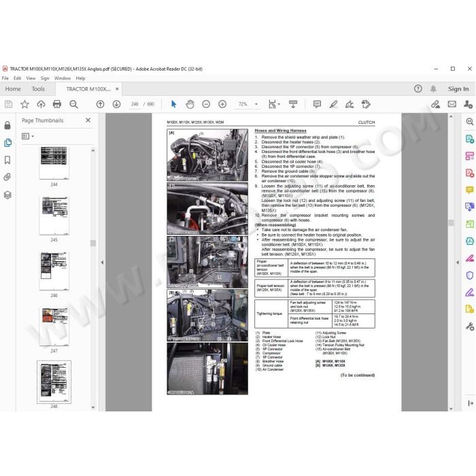476x476 pixels.
Task: Open Page Thumbnails panel icon in left sidebar
Action: (7, 143)
